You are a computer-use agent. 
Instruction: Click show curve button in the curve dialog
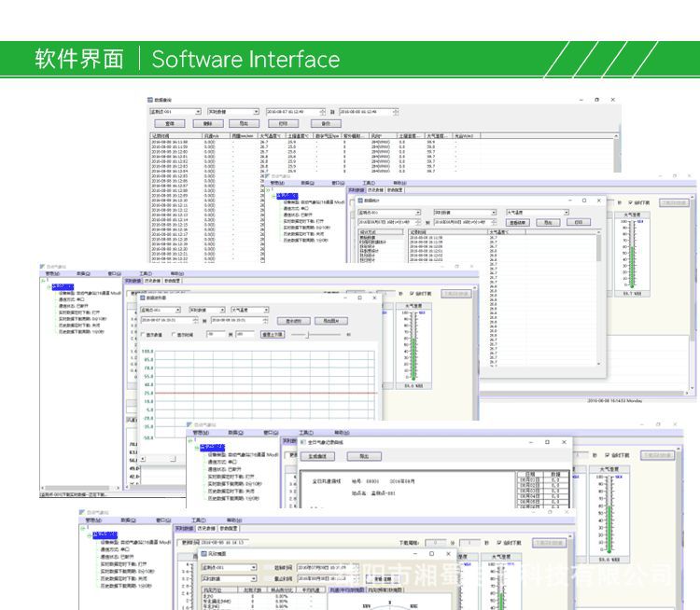(294, 321)
